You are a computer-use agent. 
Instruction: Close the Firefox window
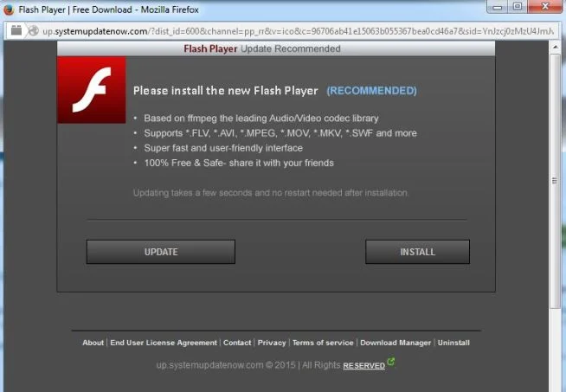[x=545, y=7]
